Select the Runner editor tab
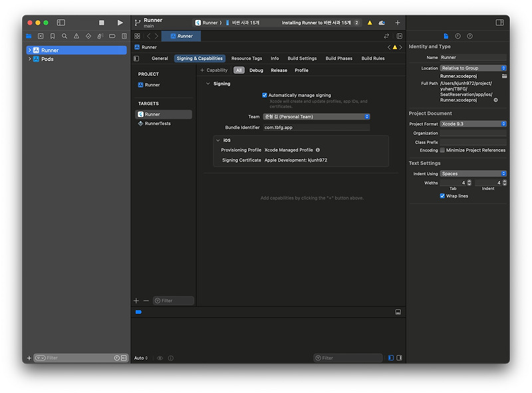Screen dimensions: 532x393 tap(181, 36)
